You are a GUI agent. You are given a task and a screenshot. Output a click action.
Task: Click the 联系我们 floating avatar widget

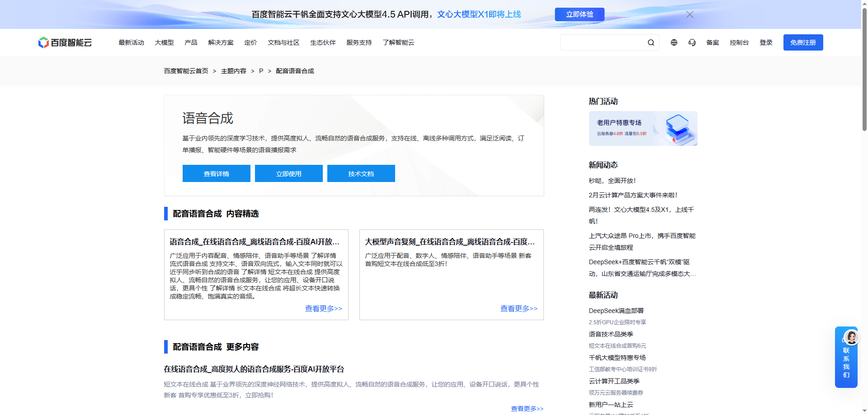point(846,357)
